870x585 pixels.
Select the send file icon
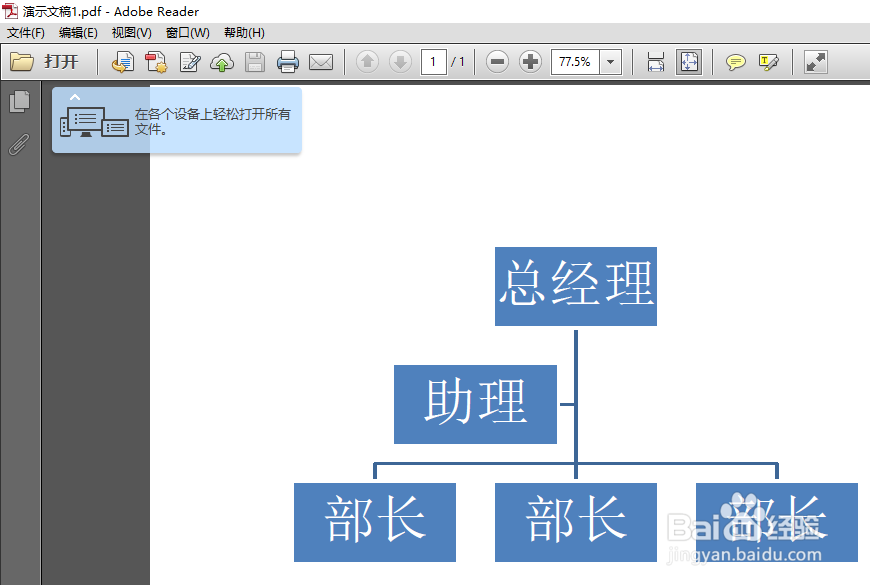[x=121, y=62]
